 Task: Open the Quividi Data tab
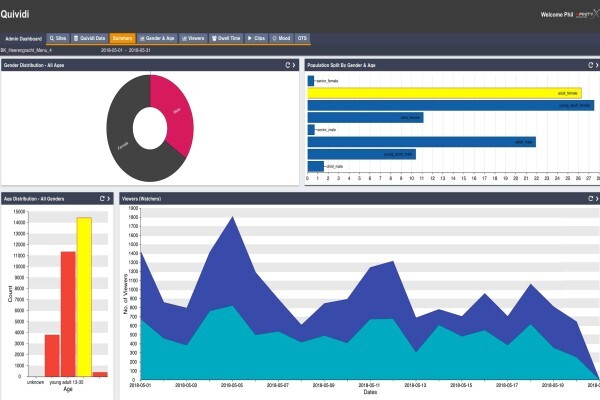click(89, 38)
